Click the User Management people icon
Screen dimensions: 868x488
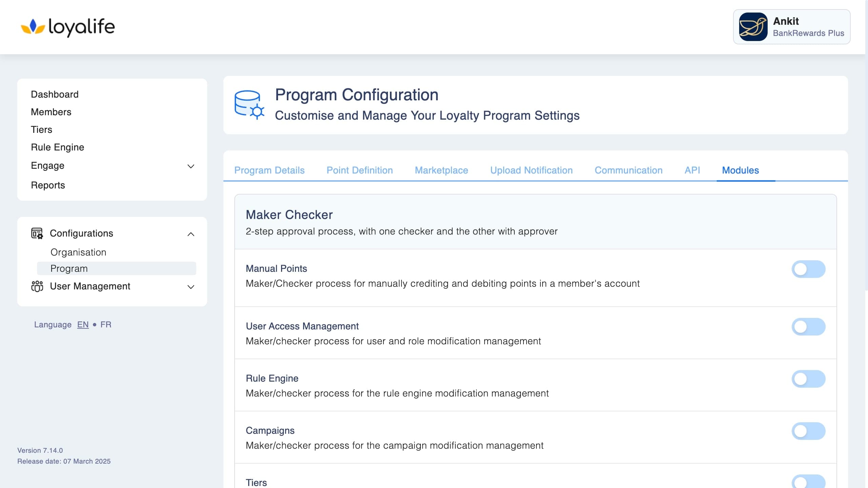click(x=37, y=286)
